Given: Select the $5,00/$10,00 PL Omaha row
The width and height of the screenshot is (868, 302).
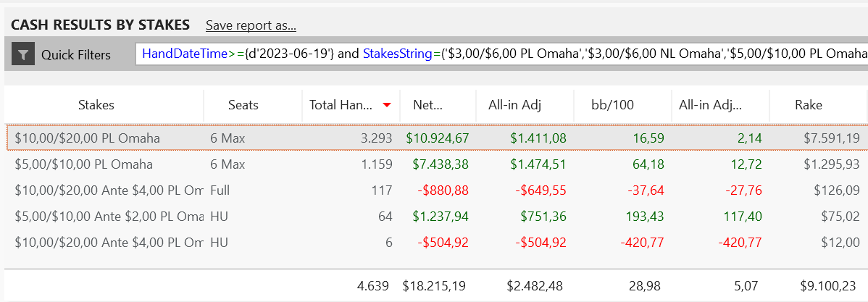Looking at the screenshot, I should pos(436,164).
